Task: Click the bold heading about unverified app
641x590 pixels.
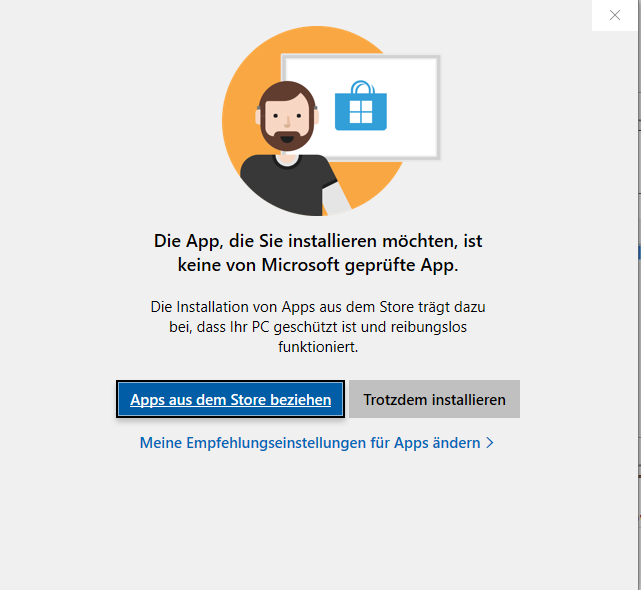Action: pos(318,253)
